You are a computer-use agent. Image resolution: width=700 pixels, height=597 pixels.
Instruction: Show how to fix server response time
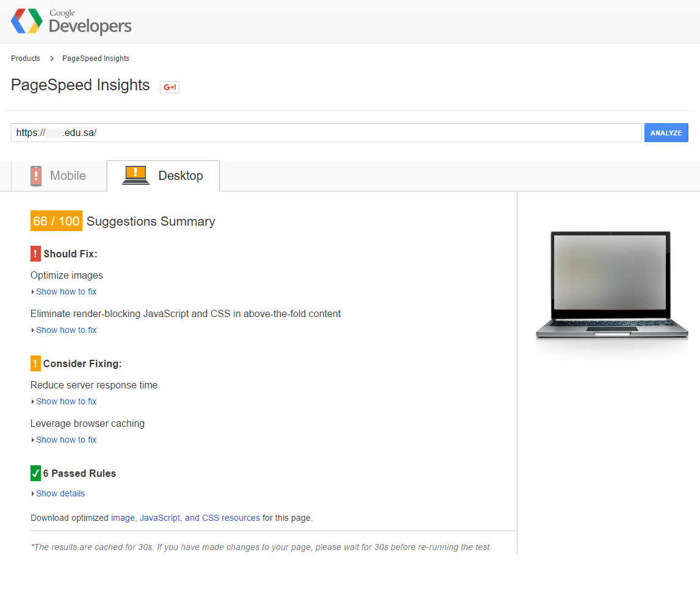coord(66,401)
